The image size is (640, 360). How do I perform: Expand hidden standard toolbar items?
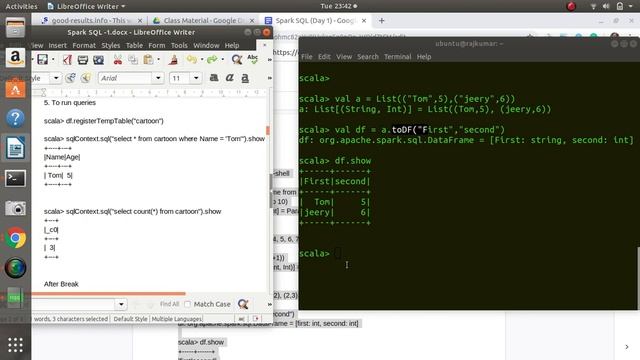click(x=269, y=60)
